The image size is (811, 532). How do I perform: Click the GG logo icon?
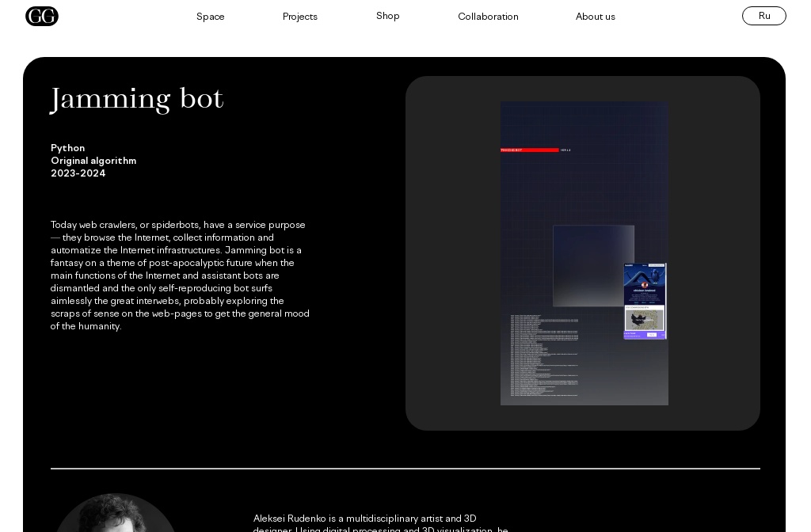click(42, 16)
